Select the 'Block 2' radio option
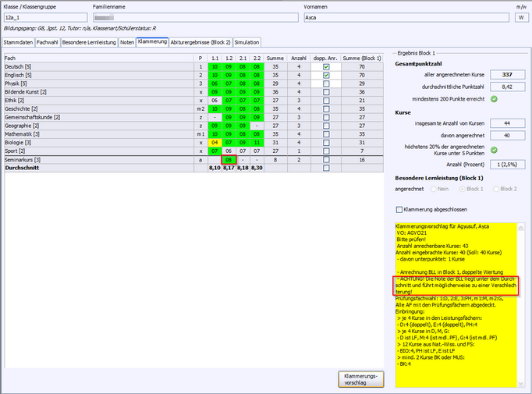 coord(493,188)
